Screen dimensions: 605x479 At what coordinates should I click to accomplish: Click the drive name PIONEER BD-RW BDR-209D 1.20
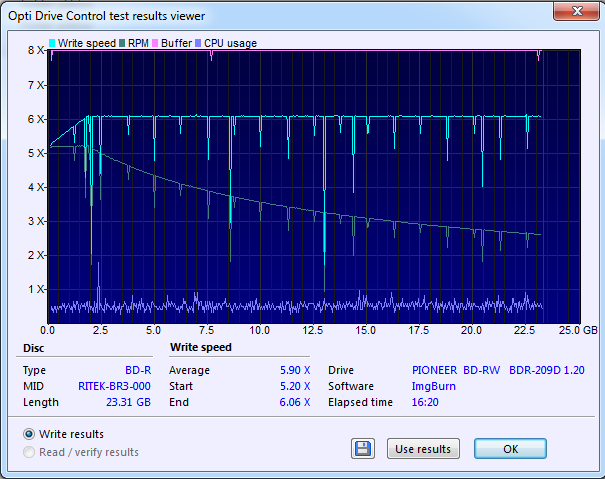click(498, 370)
